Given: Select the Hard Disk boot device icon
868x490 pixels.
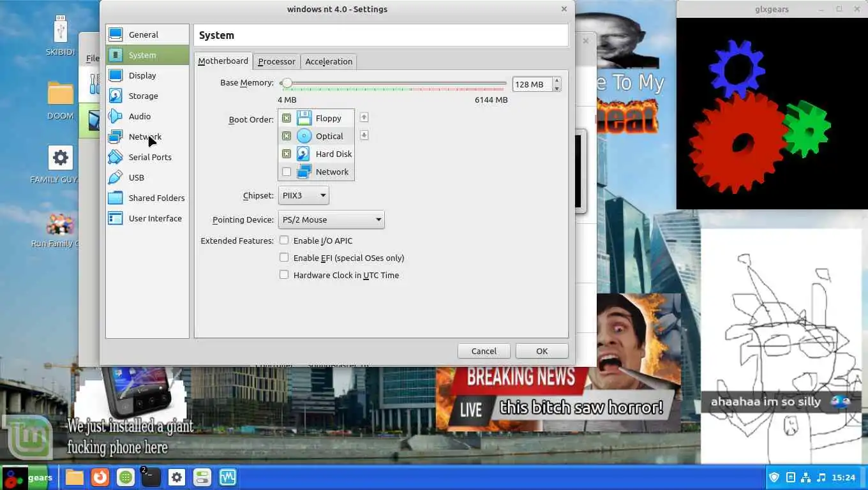Looking at the screenshot, I should (x=304, y=154).
